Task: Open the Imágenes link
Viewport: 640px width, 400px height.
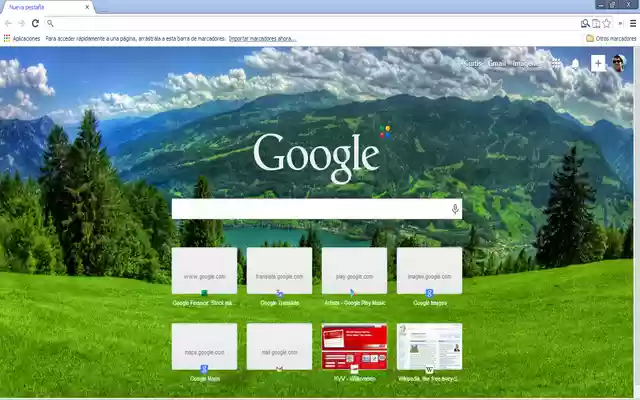Action: tap(526, 63)
